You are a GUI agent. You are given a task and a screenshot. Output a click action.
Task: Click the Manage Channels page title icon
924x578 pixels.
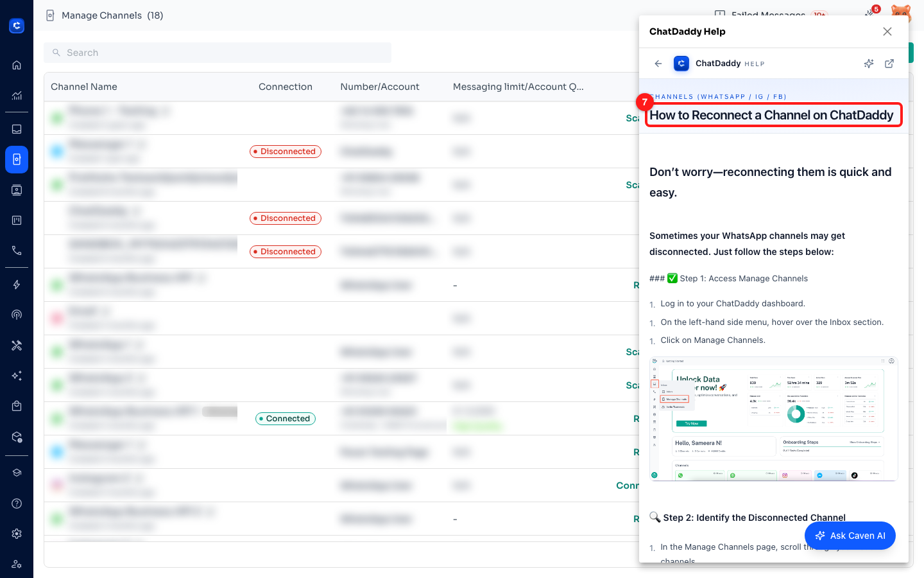click(50, 15)
